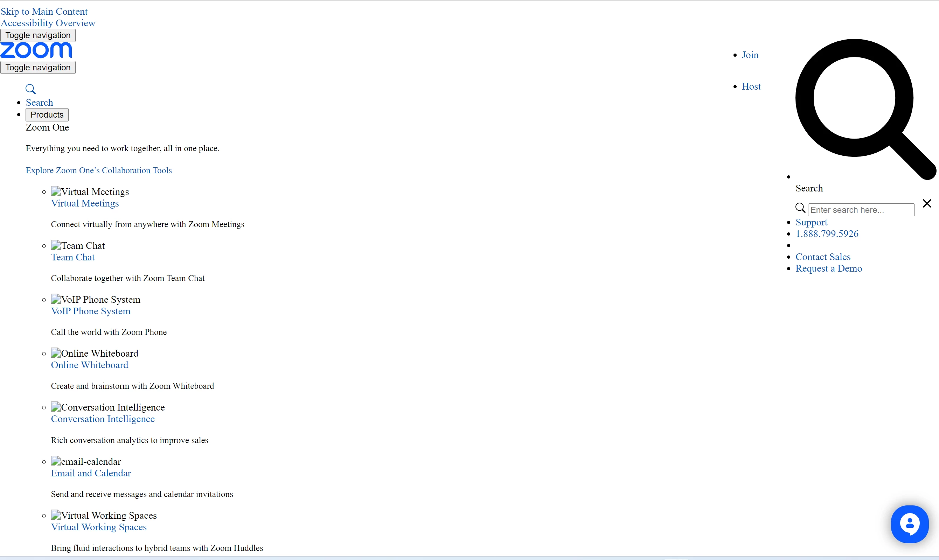939x560 pixels.
Task: Click the first Toggle navigation button
Action: (x=38, y=35)
